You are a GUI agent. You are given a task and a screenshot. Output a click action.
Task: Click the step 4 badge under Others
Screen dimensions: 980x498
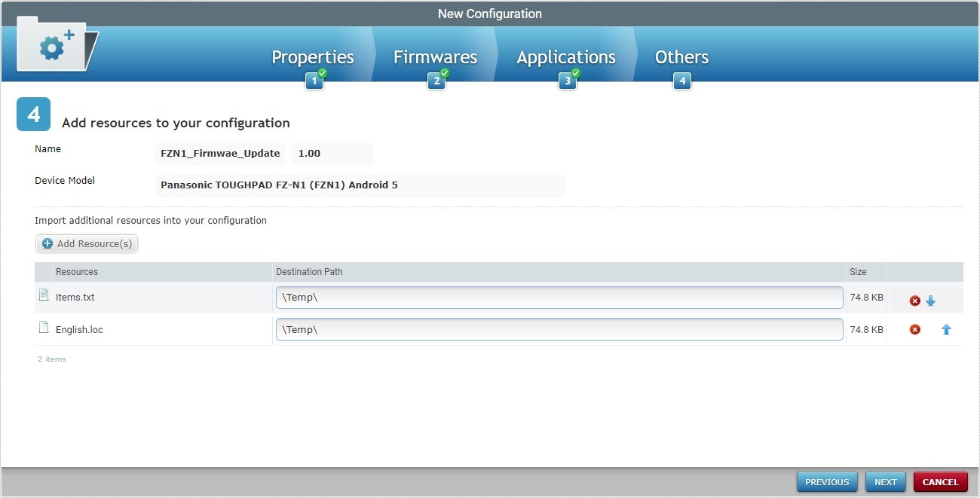pyautogui.click(x=681, y=80)
